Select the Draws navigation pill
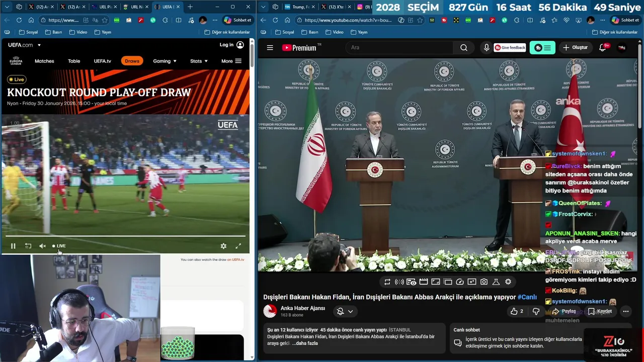 (132, 61)
